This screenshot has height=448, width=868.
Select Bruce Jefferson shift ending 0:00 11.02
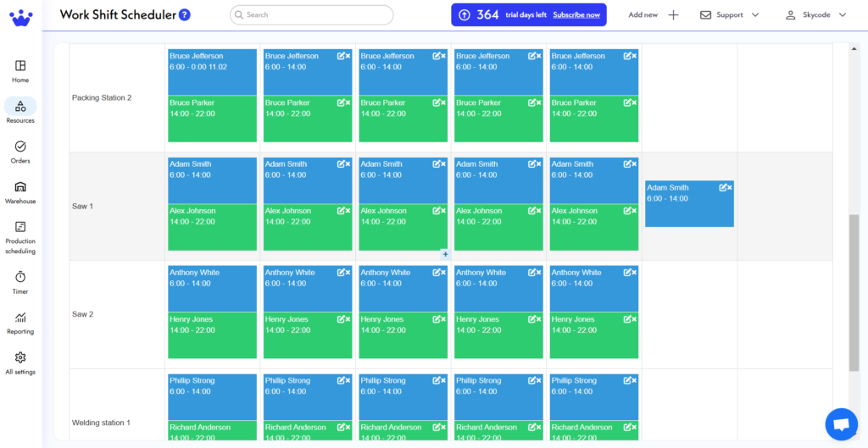coord(212,72)
